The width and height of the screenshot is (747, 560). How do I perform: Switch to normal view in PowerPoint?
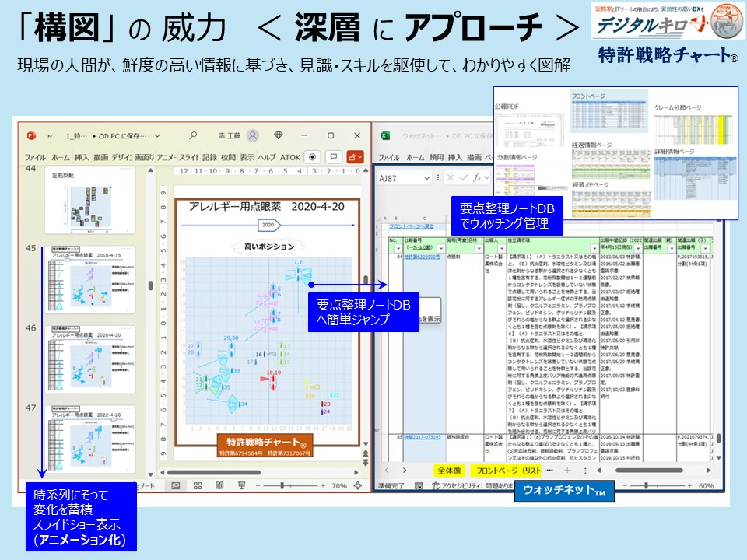click(177, 485)
